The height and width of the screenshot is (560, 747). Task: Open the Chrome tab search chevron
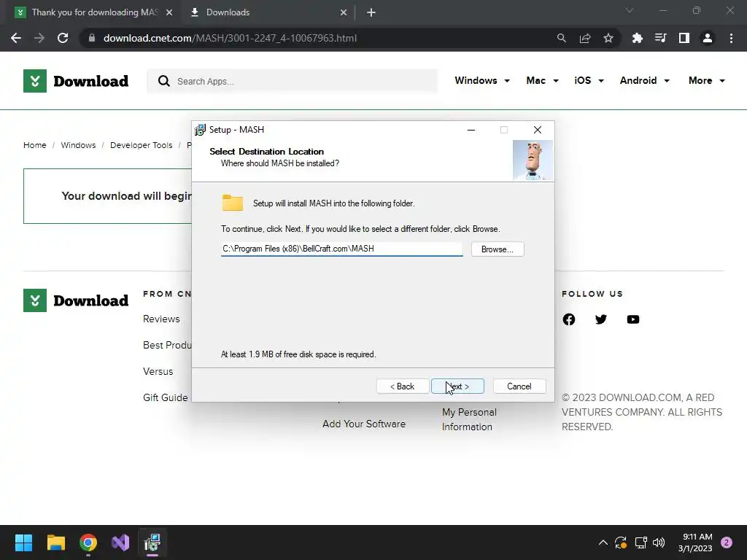point(630,10)
